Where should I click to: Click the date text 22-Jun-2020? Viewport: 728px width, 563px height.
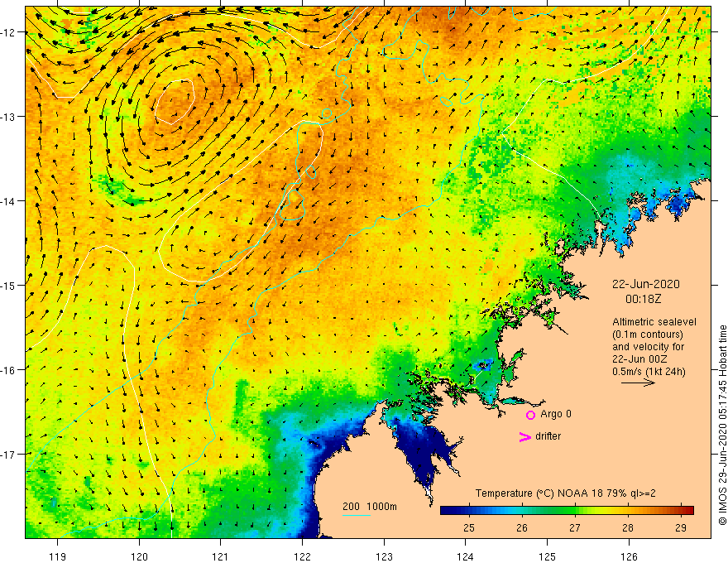pos(646,284)
